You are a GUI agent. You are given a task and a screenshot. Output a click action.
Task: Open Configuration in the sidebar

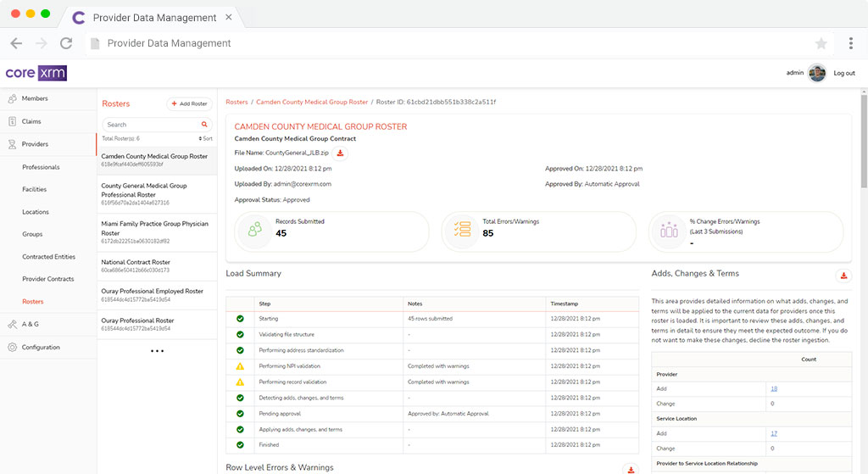41,347
